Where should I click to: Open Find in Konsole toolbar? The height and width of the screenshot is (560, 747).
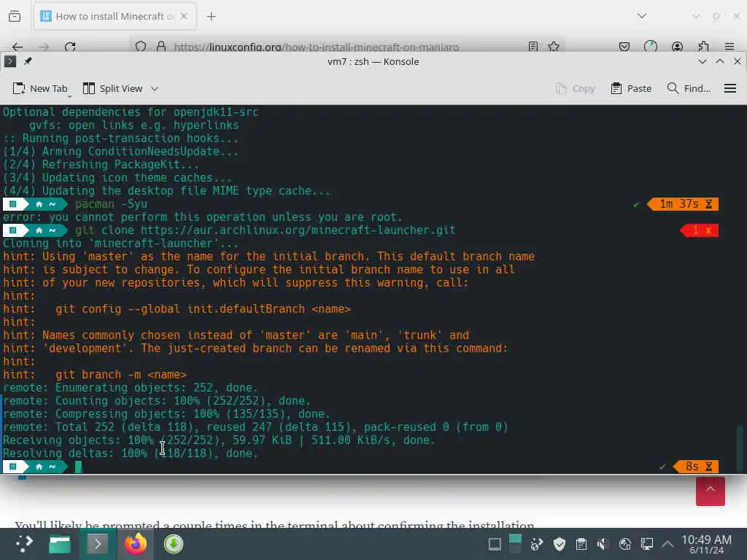click(x=689, y=88)
